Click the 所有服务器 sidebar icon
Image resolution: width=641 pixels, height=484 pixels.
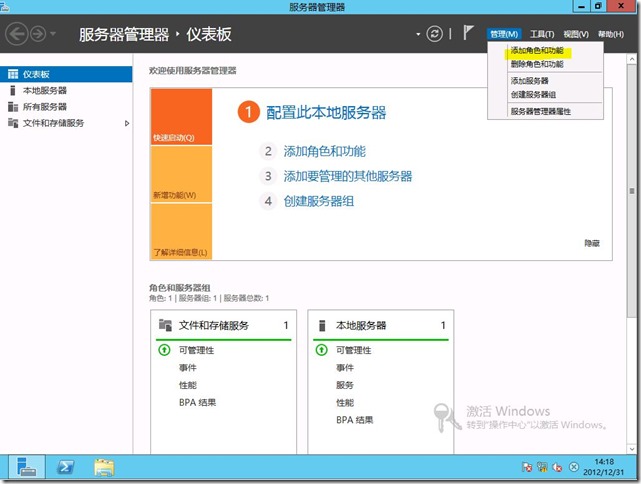click(13, 107)
